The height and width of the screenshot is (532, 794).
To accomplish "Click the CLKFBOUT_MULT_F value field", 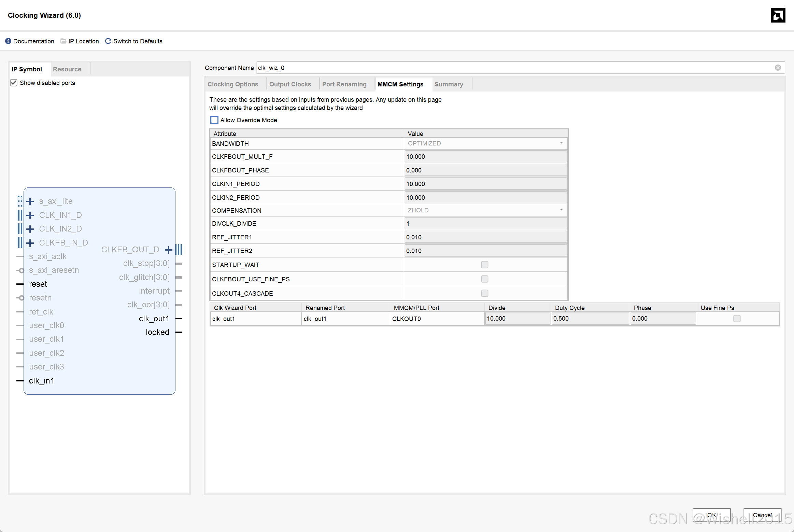I will point(485,157).
